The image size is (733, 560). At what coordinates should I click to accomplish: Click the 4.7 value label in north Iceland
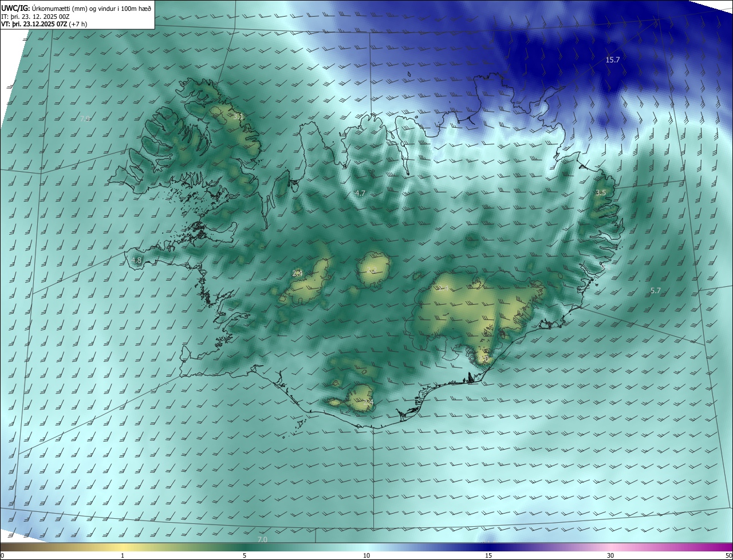[360, 194]
